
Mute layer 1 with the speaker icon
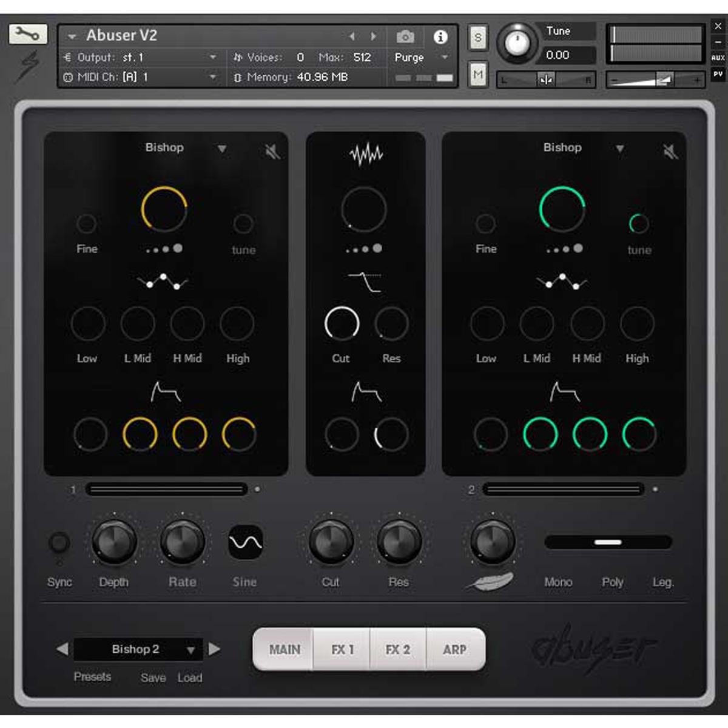tap(272, 150)
